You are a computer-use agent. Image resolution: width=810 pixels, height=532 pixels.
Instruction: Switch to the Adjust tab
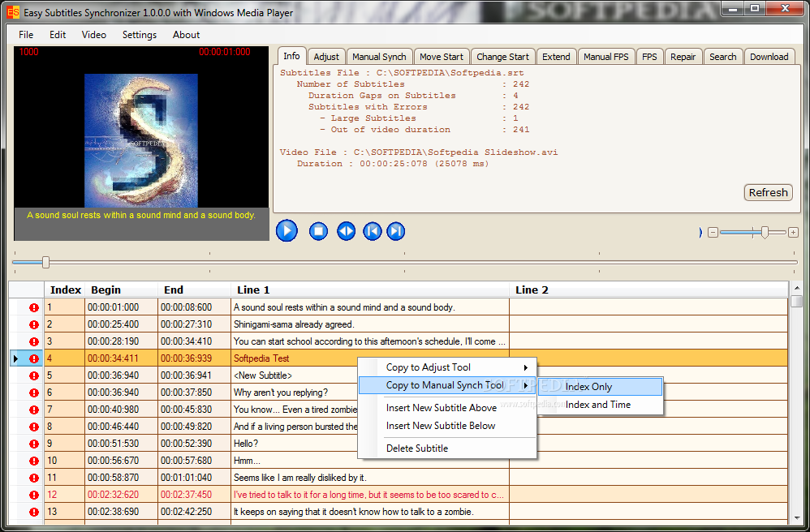326,57
